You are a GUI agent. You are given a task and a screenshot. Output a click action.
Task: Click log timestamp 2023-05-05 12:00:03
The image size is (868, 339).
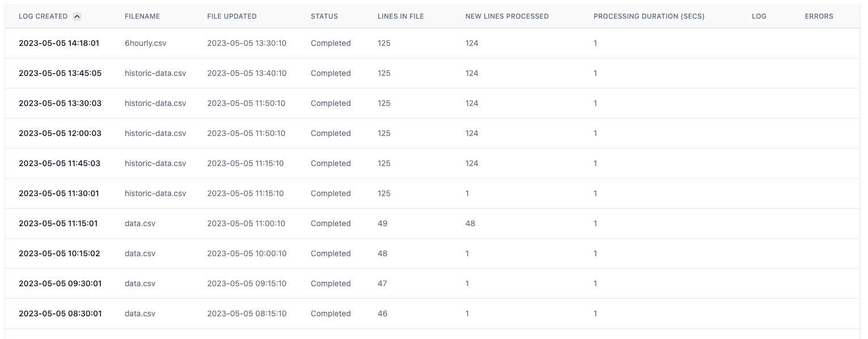[x=60, y=133]
